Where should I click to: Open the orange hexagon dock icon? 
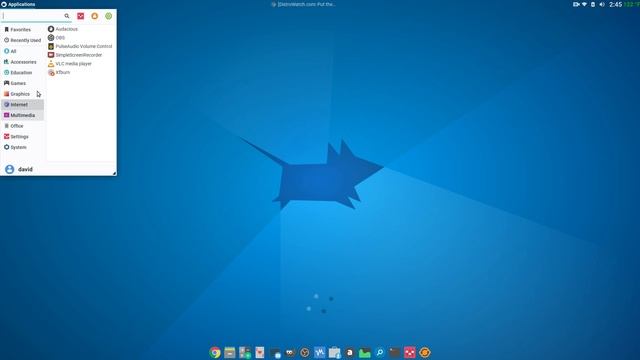[x=425, y=352]
